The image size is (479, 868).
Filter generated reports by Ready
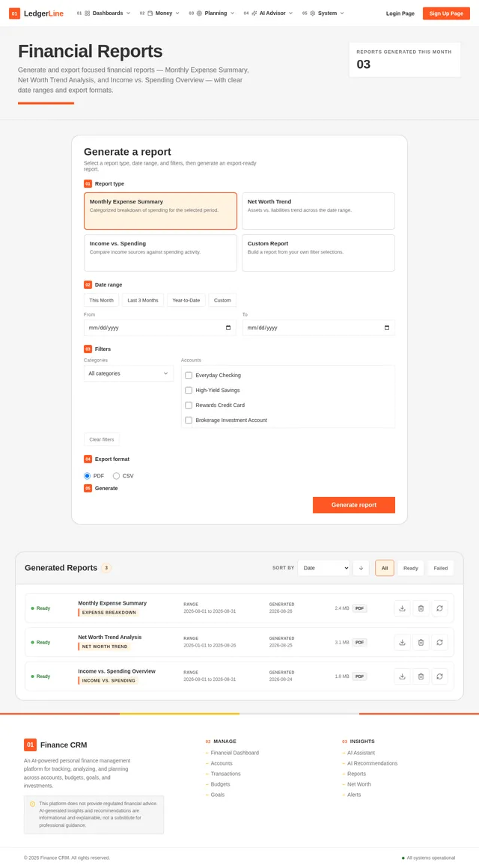click(411, 568)
